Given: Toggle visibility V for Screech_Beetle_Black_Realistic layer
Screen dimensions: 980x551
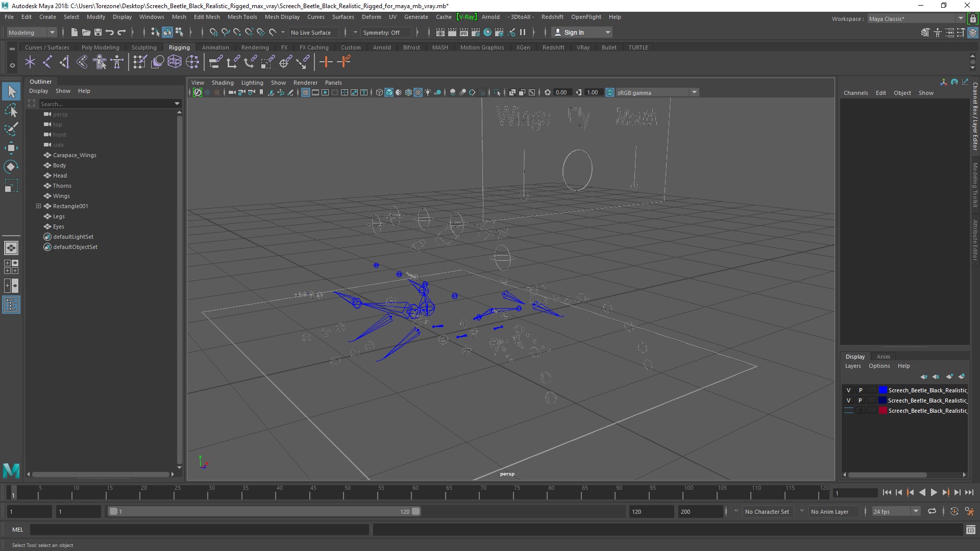Looking at the screenshot, I should coord(849,390).
